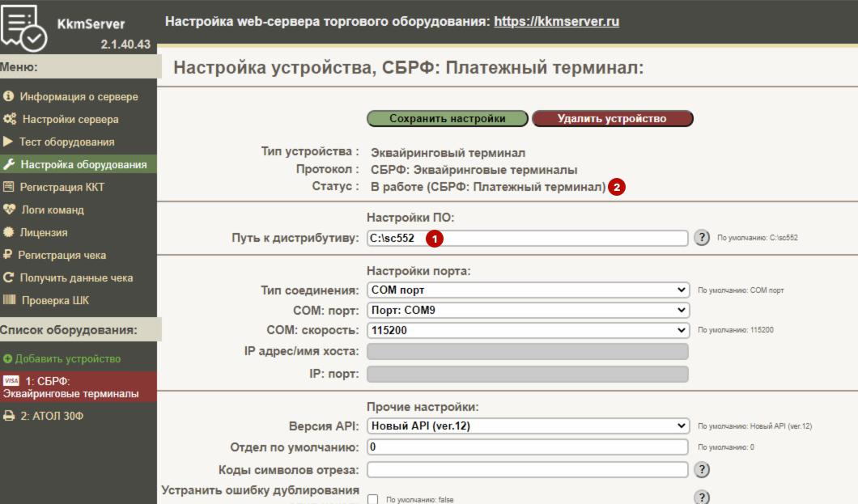Click hint text 'По умолчанию: C:\sc552'
Viewport: 858px width, 504px height.
coord(758,238)
